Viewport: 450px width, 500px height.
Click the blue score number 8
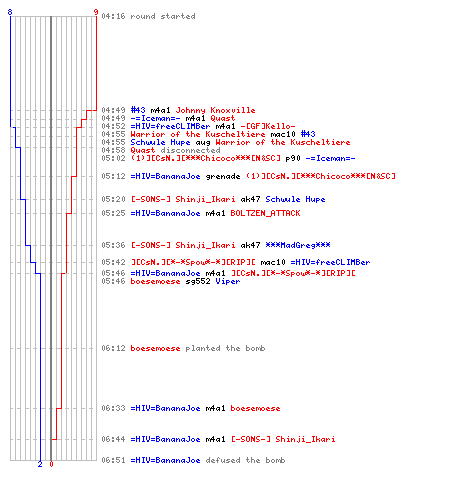point(10,12)
